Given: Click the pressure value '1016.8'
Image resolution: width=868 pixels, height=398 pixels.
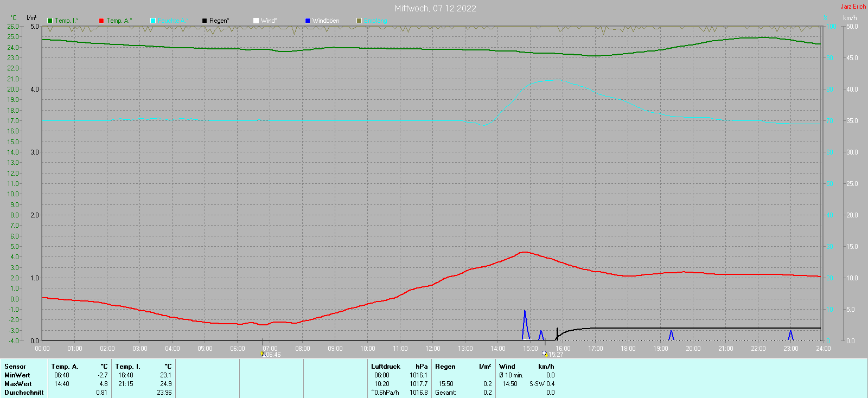Looking at the screenshot, I should (x=419, y=393).
